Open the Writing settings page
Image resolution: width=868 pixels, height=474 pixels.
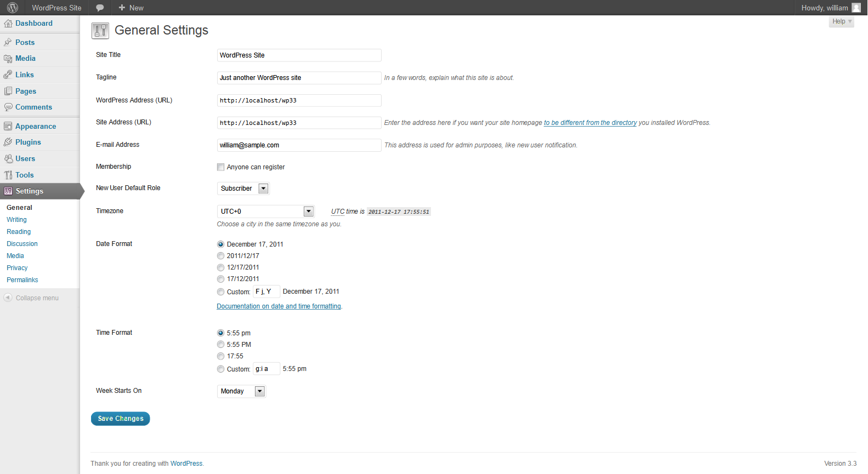(16, 220)
